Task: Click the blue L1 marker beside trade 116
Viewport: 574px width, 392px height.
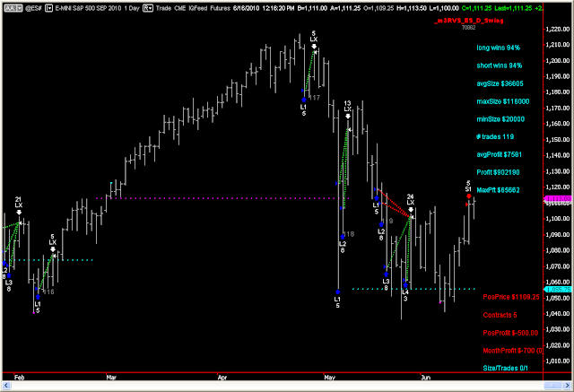Action: pos(38,297)
